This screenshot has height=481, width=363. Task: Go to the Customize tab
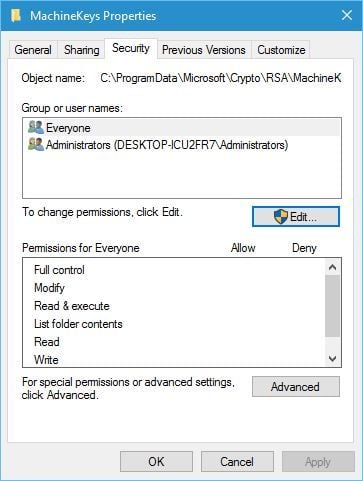(x=281, y=50)
